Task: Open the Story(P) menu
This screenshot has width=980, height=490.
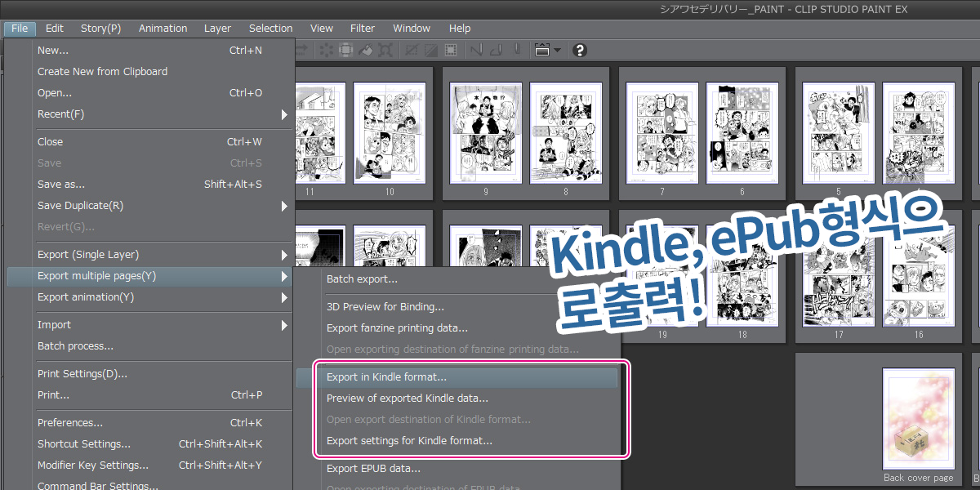Action: point(100,28)
